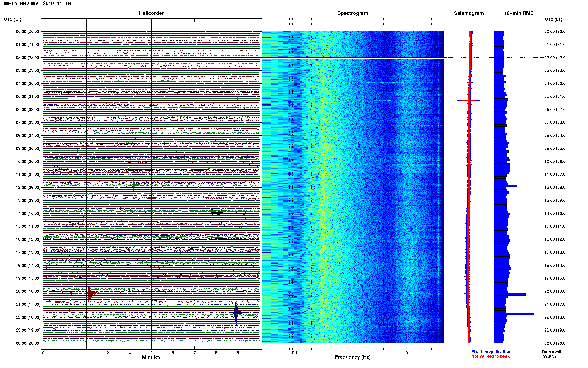Click the '99.9 %' availability value
The height and width of the screenshot is (368, 588).
549,356
